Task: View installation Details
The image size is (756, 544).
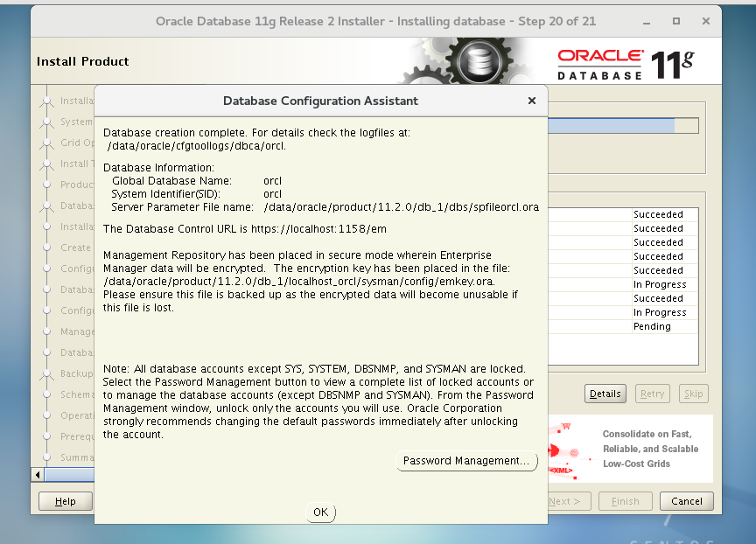Action: [605, 394]
